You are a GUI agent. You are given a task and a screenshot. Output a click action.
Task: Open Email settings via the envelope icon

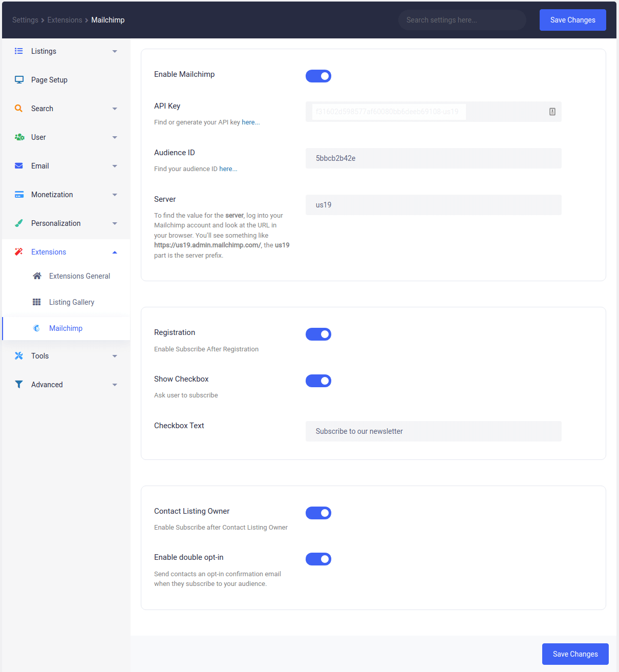click(x=19, y=165)
